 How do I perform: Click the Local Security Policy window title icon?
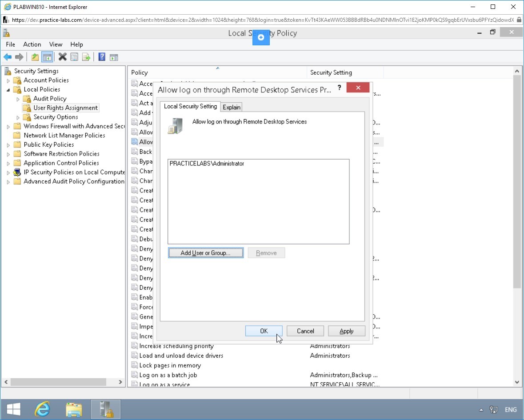6,33
